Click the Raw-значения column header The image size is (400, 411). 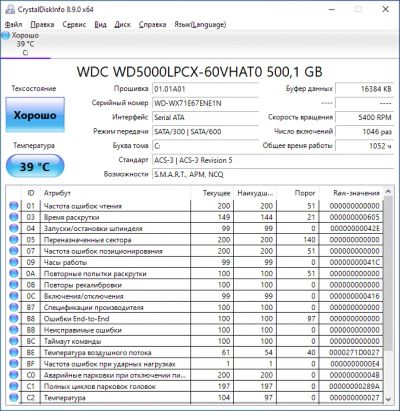(x=351, y=193)
